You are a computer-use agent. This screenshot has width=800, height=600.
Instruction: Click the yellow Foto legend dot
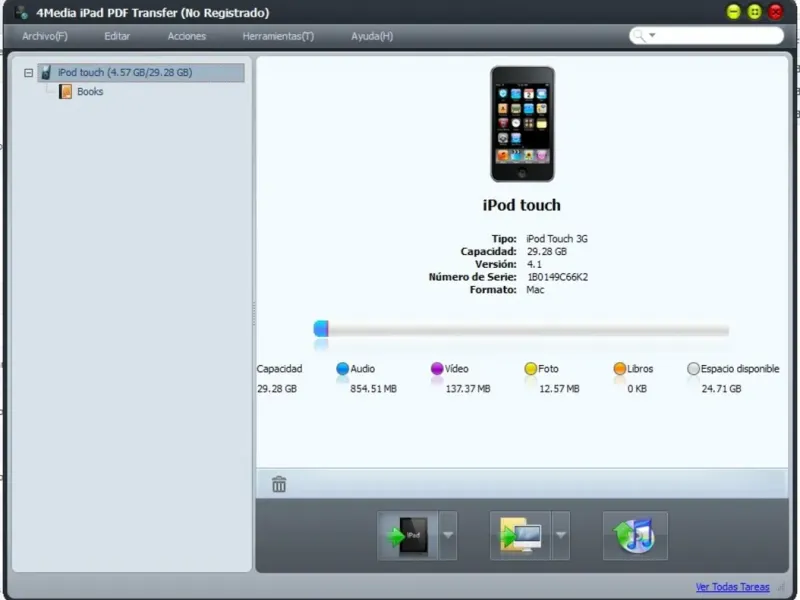(x=531, y=368)
